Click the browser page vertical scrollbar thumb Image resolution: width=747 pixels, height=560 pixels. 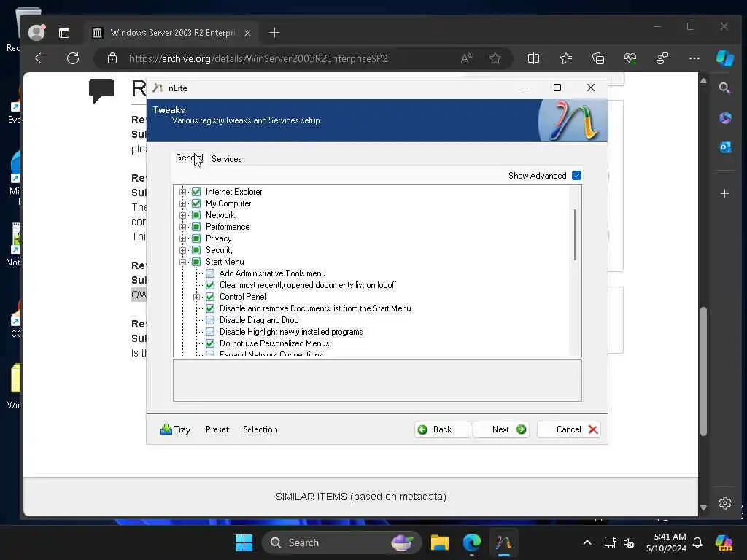[x=703, y=371]
